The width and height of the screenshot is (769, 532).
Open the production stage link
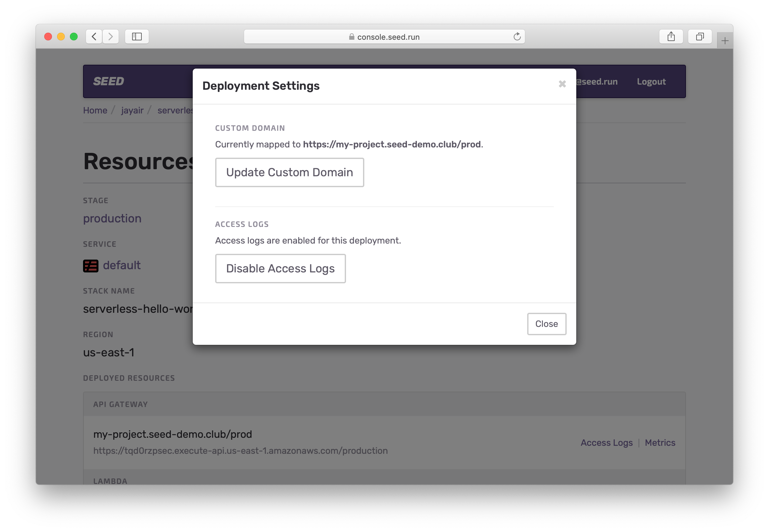(112, 218)
